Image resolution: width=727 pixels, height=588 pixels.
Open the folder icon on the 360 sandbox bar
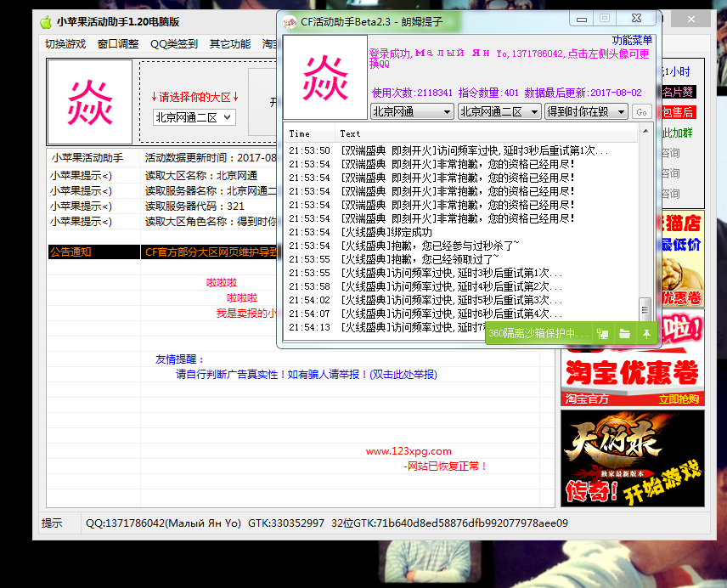pyautogui.click(x=624, y=333)
